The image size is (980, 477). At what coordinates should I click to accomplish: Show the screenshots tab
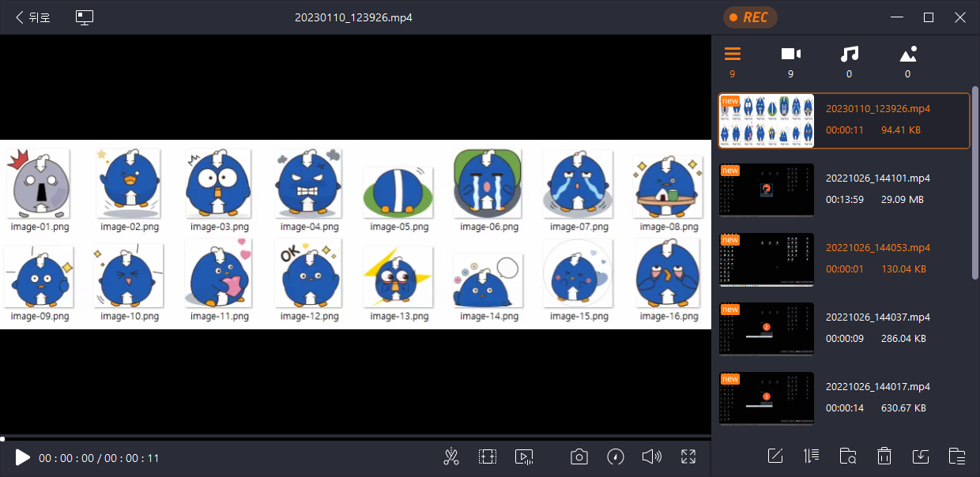tap(908, 54)
